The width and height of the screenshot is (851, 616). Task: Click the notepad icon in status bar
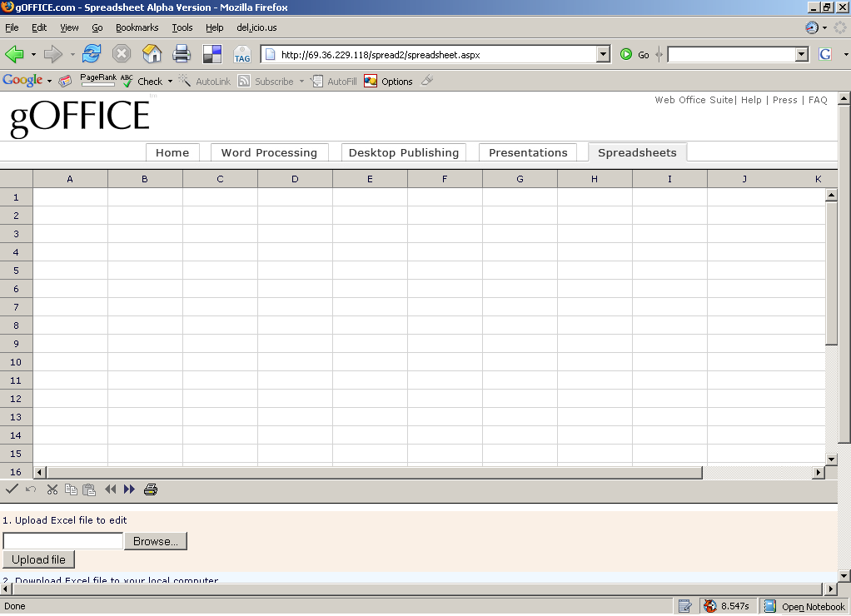click(x=685, y=606)
